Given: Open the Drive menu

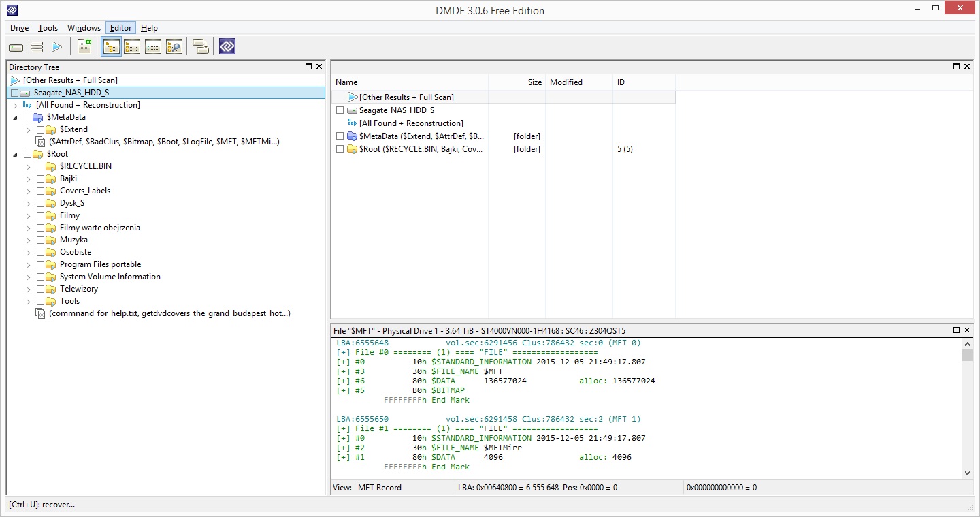Looking at the screenshot, I should click(19, 28).
